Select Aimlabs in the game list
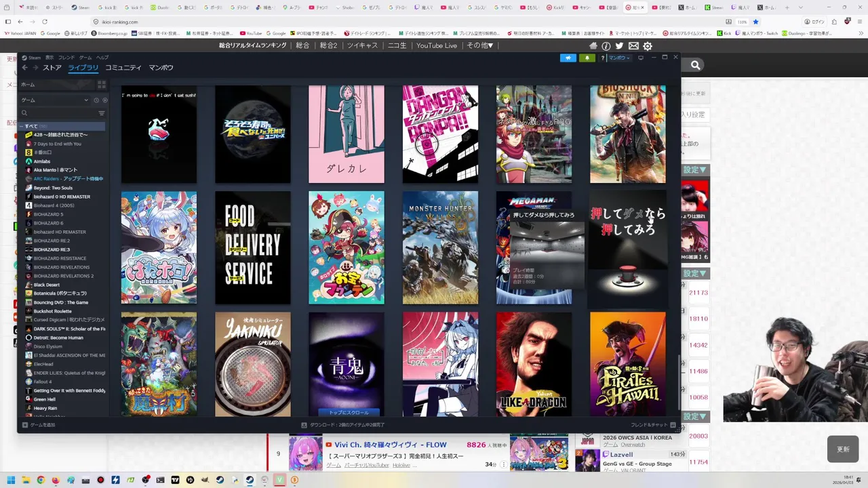Viewport: 868px width, 488px height. coord(42,161)
